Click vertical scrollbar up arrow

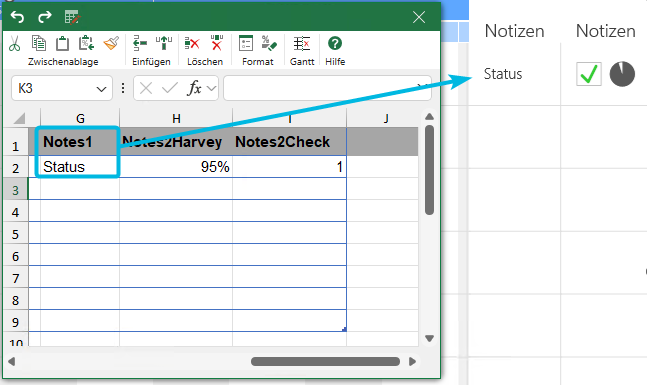pos(429,117)
